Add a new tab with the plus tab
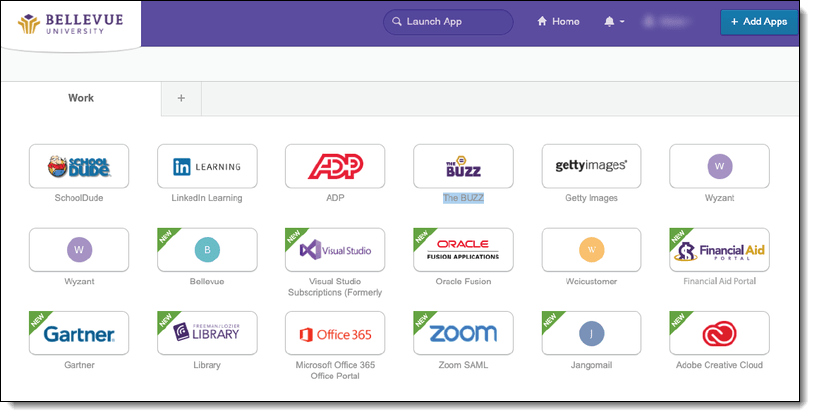The height and width of the screenshot is (417, 815). click(x=181, y=98)
